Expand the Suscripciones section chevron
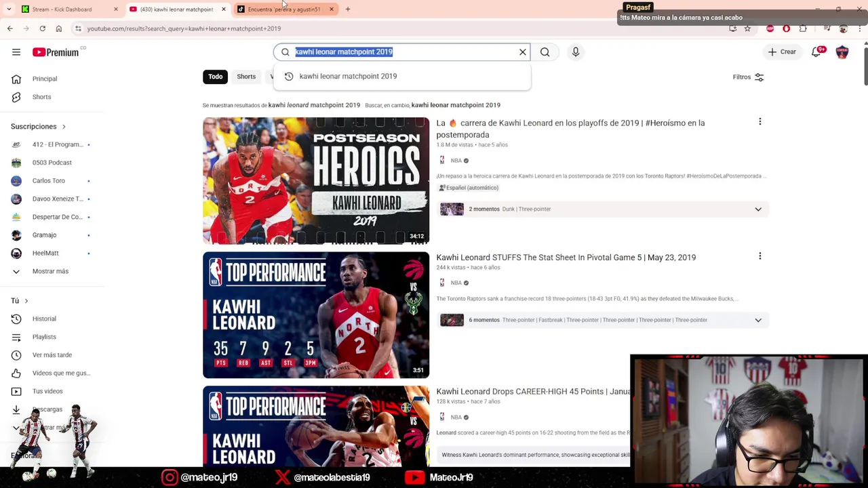Image resolution: width=868 pixels, height=488 pixels. click(64, 127)
